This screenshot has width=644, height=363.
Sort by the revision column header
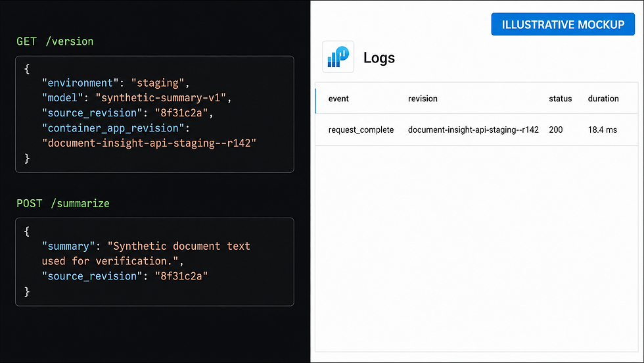pyautogui.click(x=423, y=99)
